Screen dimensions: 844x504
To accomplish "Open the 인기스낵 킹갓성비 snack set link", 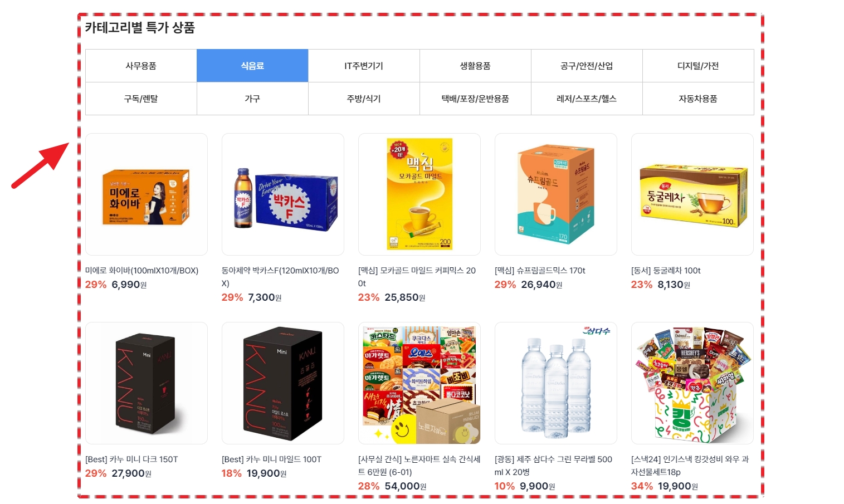I will (x=690, y=466).
